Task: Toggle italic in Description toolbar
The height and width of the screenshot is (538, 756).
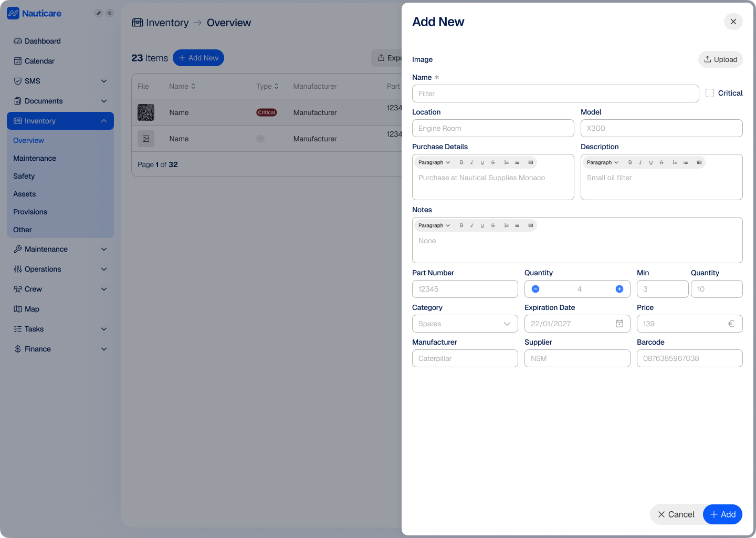Action: [x=640, y=162]
